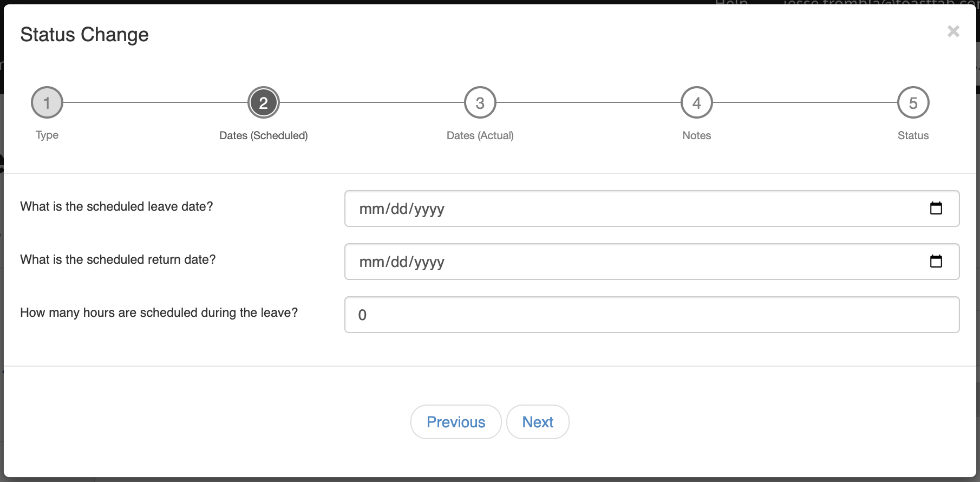Click the 'How many hours are scheduled' label

coord(159,312)
